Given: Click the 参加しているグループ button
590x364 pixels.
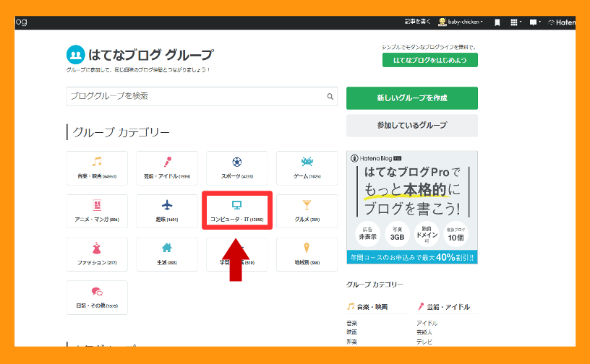Looking at the screenshot, I should [x=412, y=125].
